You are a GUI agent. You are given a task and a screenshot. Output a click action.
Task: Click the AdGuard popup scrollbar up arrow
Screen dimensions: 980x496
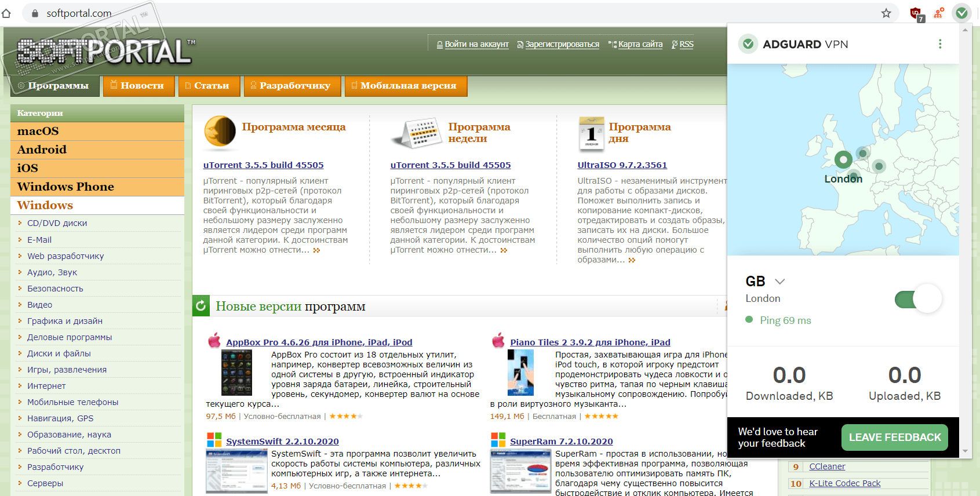tap(965, 30)
